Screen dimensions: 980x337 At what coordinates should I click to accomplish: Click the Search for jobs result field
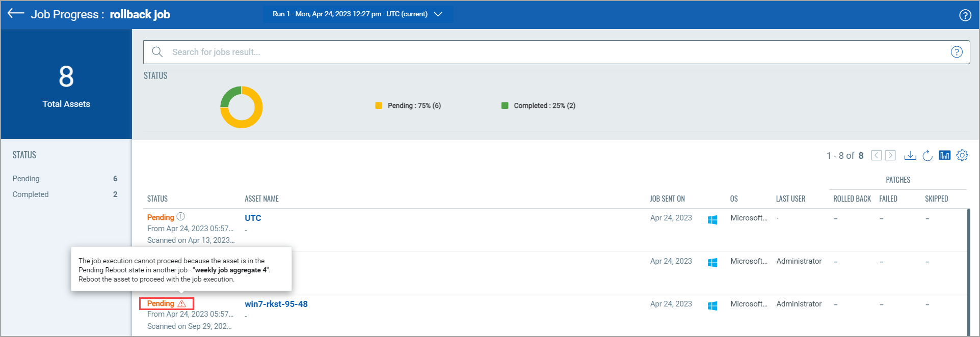click(555, 52)
